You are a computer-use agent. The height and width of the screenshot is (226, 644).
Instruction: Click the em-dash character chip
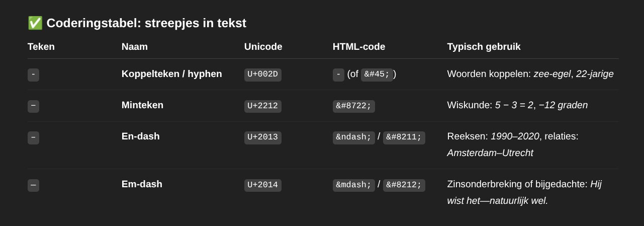(x=33, y=185)
